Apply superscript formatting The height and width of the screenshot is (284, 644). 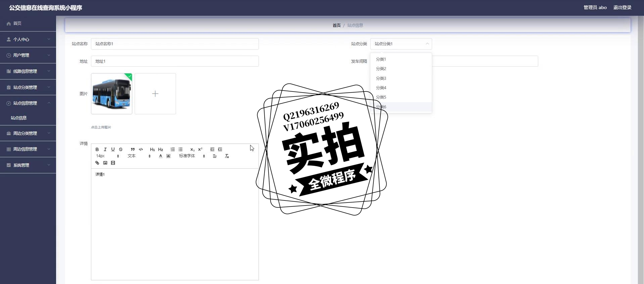(x=200, y=150)
